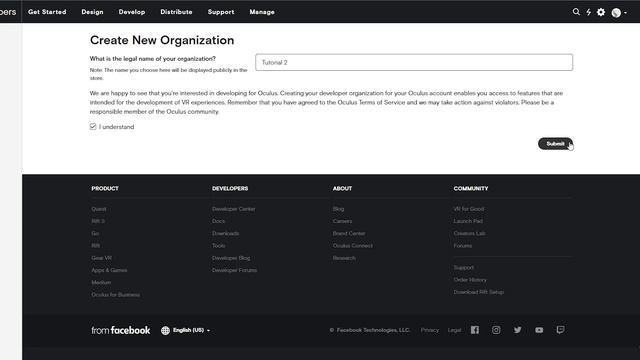Viewport: 640px width, 360px height.
Task: Open the Forums link under Community
Action: (x=463, y=246)
